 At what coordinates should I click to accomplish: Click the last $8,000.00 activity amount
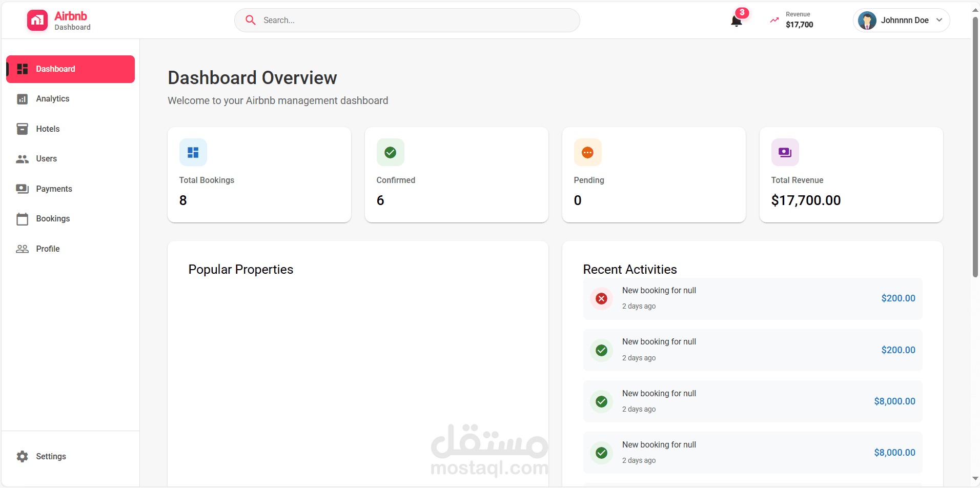point(894,453)
